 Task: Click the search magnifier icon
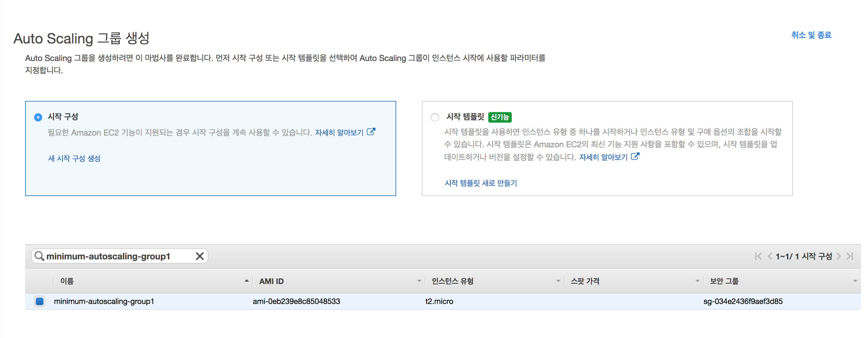[x=39, y=256]
